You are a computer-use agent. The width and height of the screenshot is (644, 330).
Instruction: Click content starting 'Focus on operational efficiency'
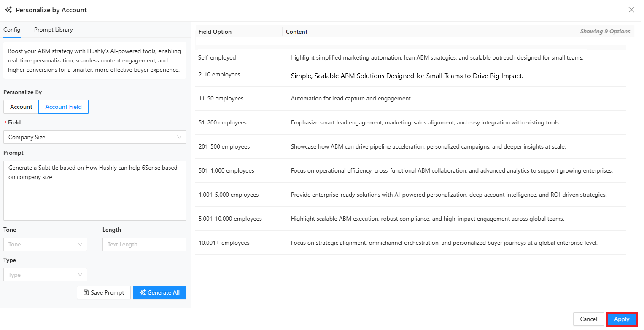tap(452, 170)
